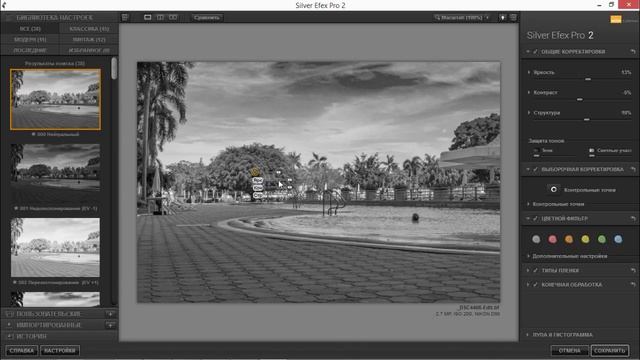Click the add control point button
The height and width of the screenshot is (360, 640).
(x=553, y=189)
